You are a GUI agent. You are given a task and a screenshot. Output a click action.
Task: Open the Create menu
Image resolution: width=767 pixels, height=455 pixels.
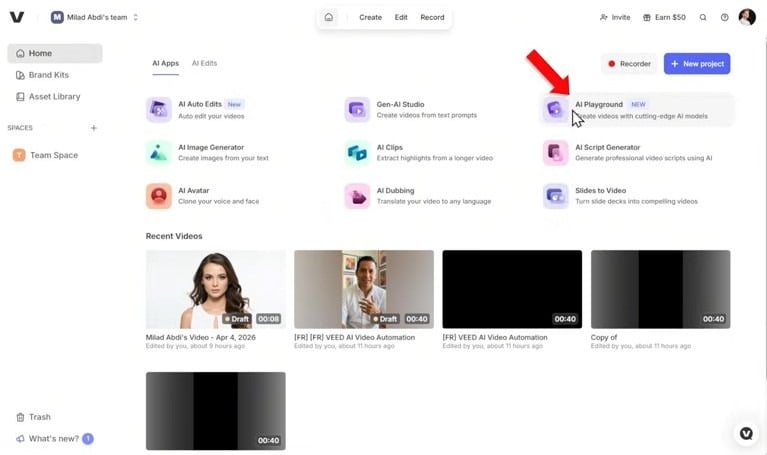pos(370,17)
